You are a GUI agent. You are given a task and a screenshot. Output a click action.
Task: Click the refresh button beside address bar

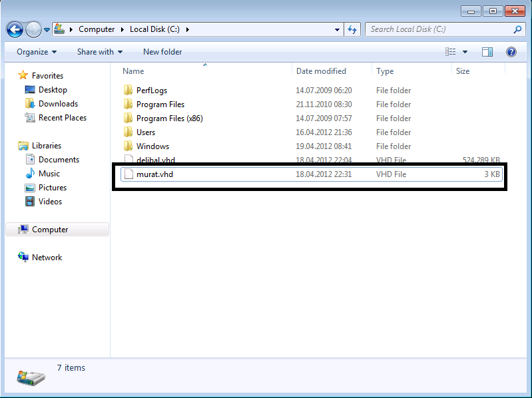point(353,29)
